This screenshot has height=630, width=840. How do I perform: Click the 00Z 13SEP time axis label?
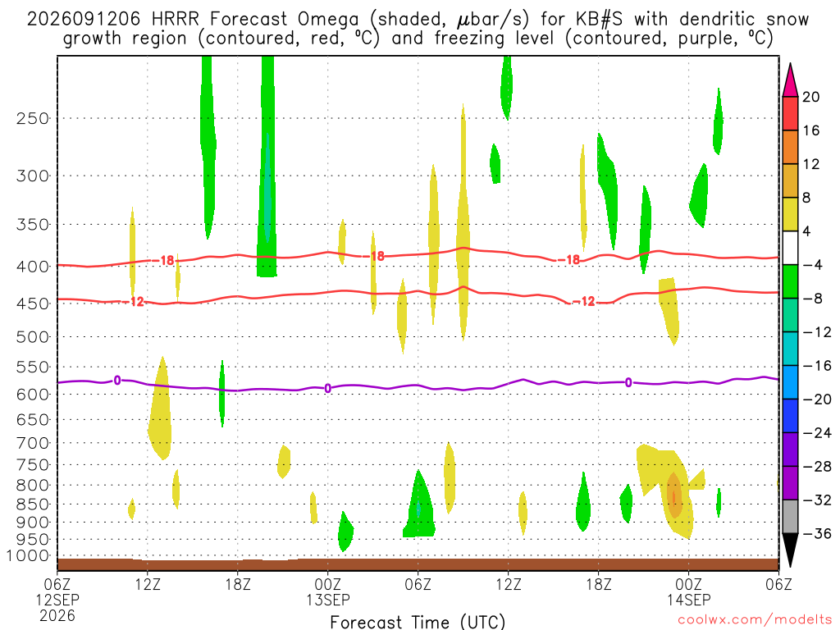point(328,591)
